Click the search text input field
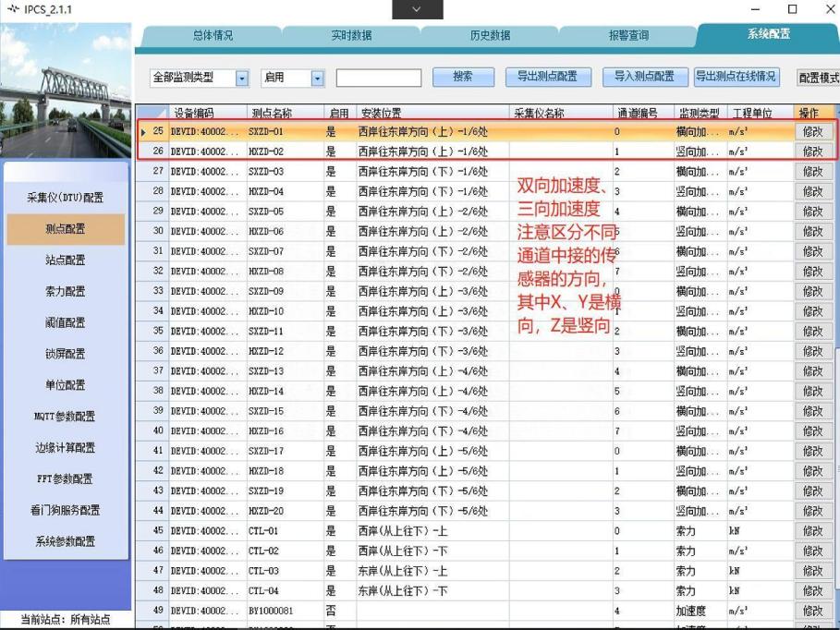The image size is (840, 630). (378, 79)
